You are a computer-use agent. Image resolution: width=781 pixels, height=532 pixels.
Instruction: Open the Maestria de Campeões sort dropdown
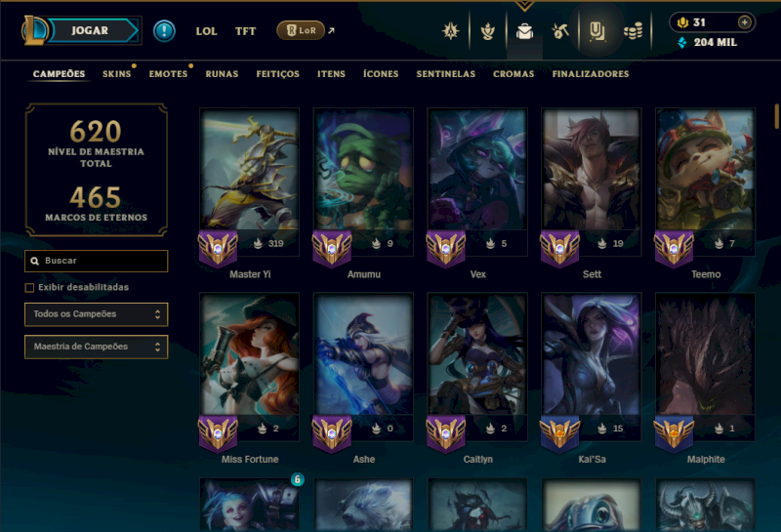point(96,347)
